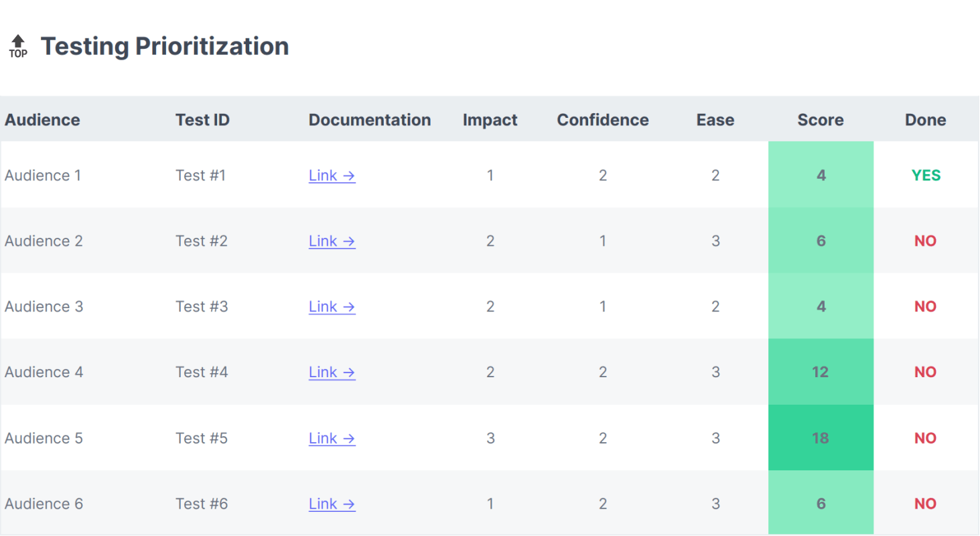Follow the Test #3 documentation link
Viewport: 980px width, 536px height.
(x=332, y=307)
